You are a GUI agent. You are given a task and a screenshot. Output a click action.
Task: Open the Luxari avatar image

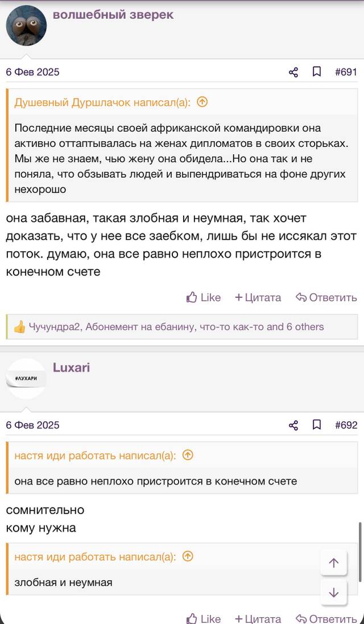(x=26, y=379)
